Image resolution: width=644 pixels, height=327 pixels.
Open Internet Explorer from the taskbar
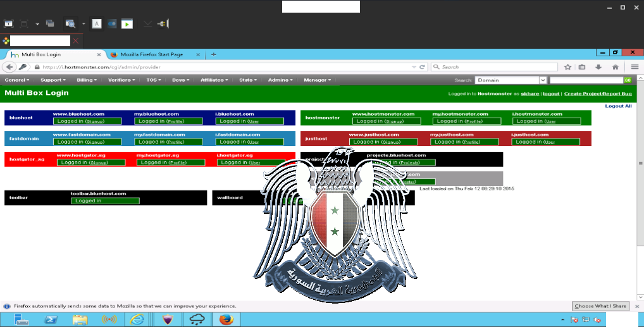(x=137, y=319)
